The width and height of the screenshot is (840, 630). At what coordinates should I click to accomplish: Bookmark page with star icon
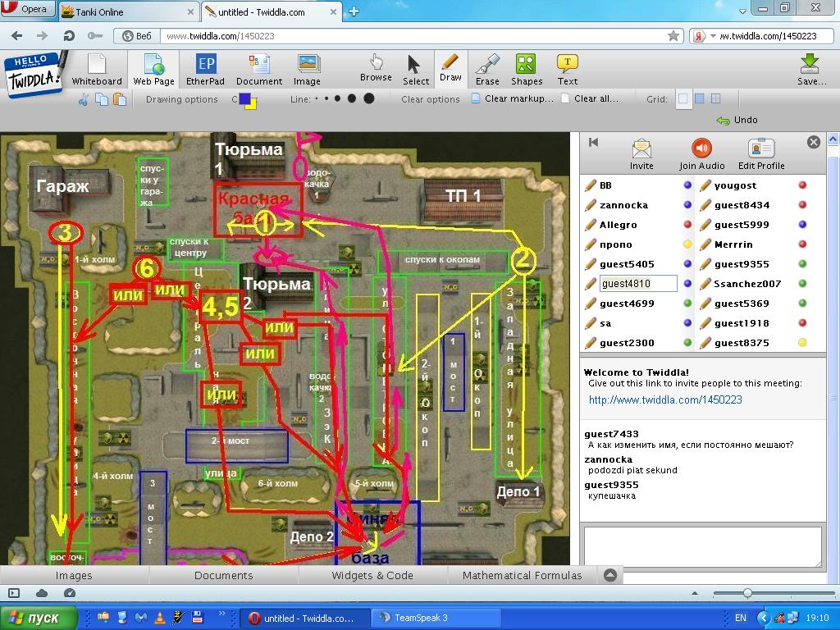(x=673, y=36)
